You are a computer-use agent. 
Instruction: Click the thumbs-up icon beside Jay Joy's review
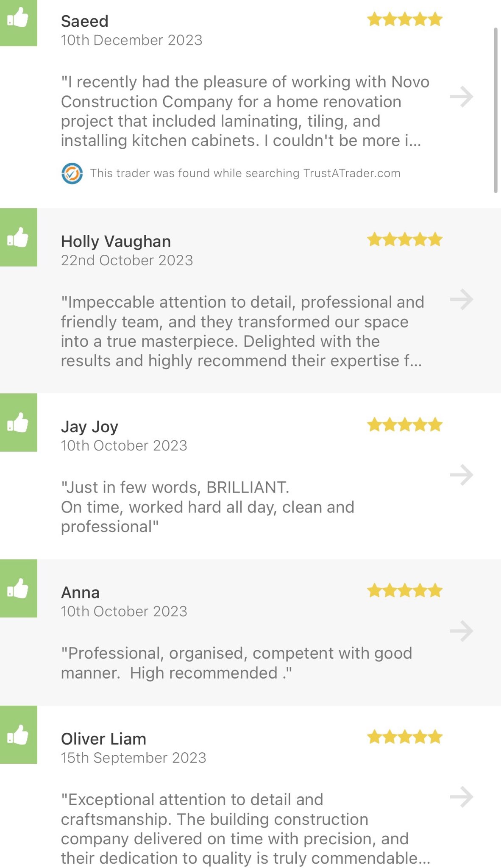click(18, 423)
